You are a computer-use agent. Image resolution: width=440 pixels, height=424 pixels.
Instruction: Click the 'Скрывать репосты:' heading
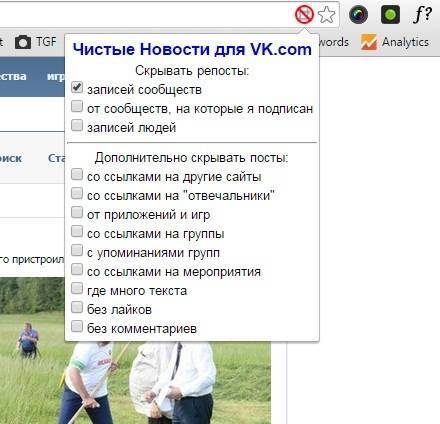[x=192, y=71]
